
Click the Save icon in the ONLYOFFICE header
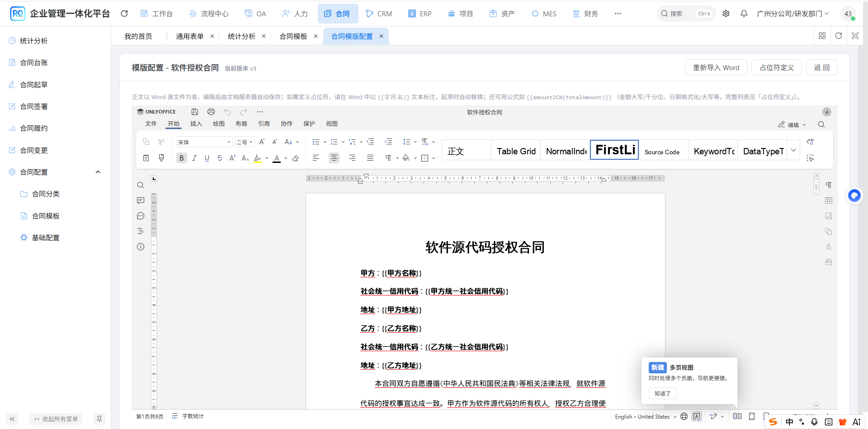coord(195,112)
